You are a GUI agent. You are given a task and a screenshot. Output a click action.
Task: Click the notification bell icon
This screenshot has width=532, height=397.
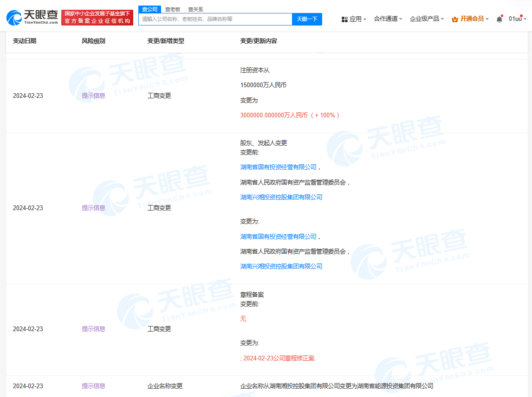[499, 19]
